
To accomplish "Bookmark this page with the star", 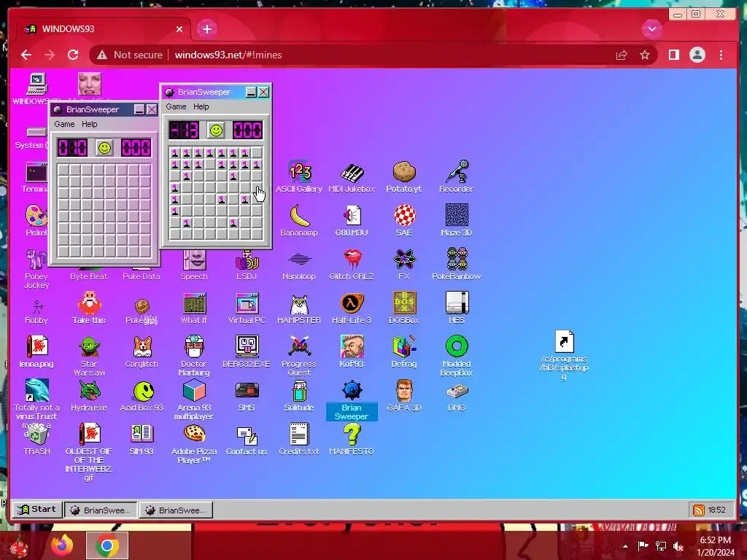I will (645, 55).
